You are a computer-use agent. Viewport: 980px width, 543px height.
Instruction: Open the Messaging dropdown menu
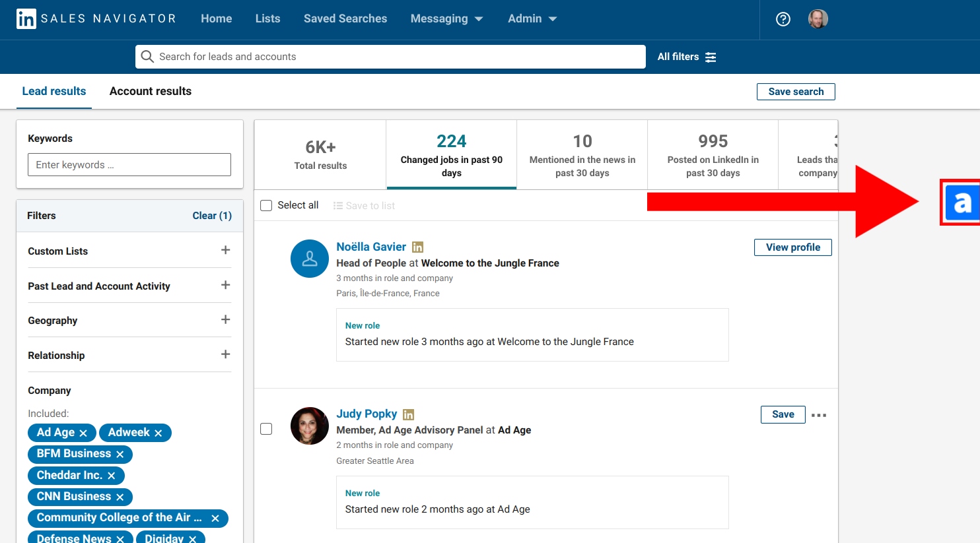[446, 18]
